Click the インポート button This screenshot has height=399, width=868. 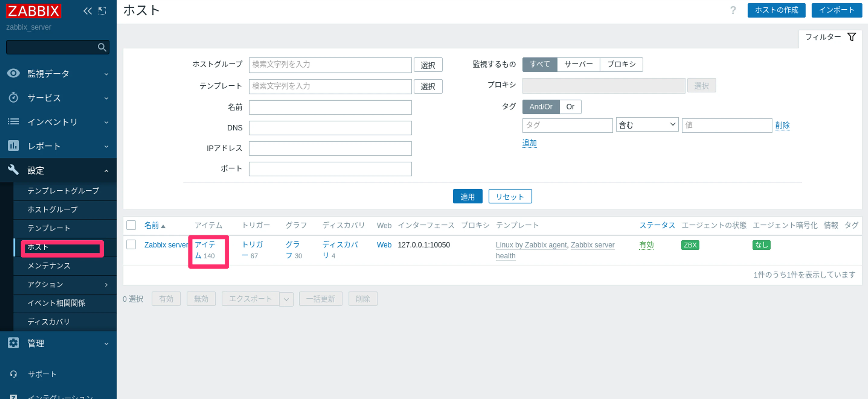click(837, 10)
